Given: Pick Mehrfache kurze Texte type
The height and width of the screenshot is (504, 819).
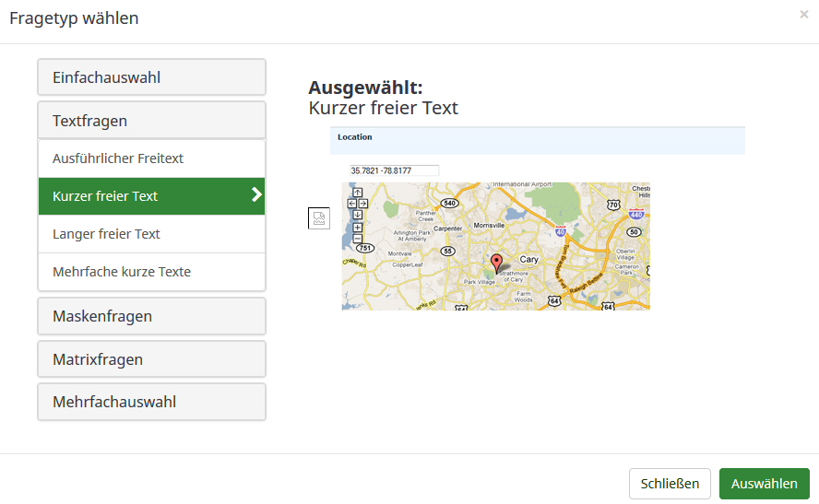Looking at the screenshot, I should coord(151,272).
